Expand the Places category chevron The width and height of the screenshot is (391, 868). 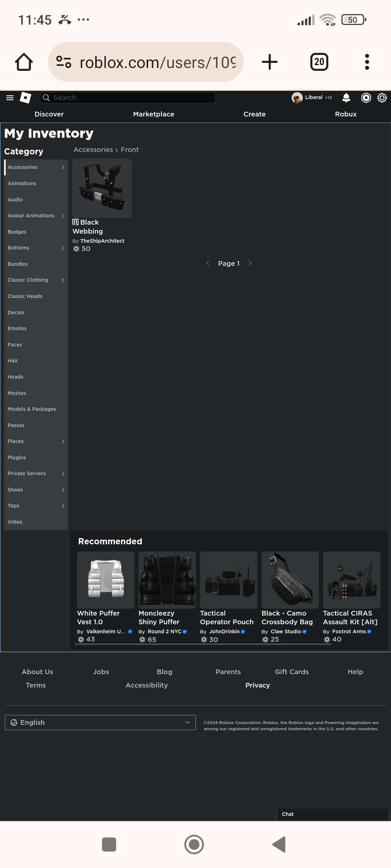(x=63, y=442)
